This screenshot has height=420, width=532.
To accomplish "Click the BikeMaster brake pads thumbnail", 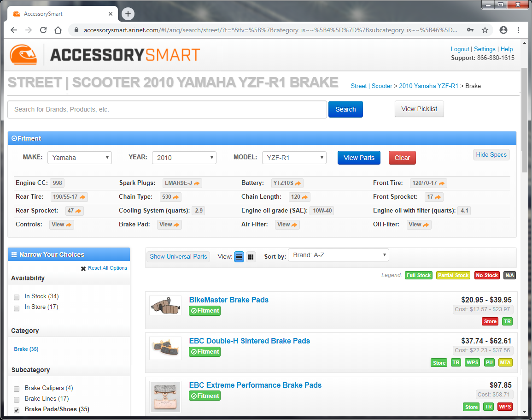I will point(165,305).
